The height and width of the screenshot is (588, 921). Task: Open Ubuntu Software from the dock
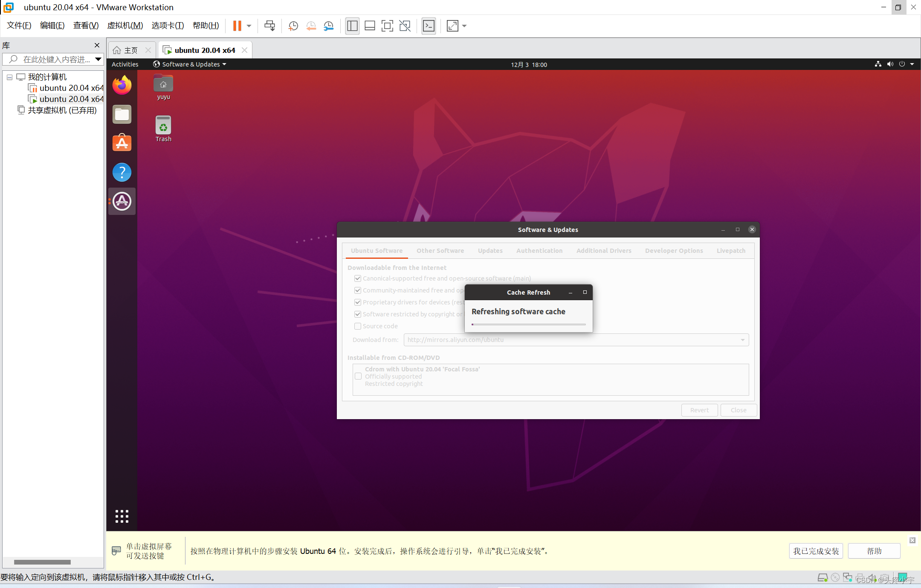point(122,143)
